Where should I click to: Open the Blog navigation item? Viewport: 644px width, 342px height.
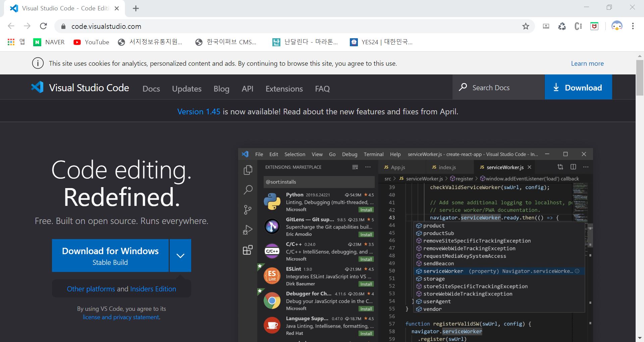(221, 89)
